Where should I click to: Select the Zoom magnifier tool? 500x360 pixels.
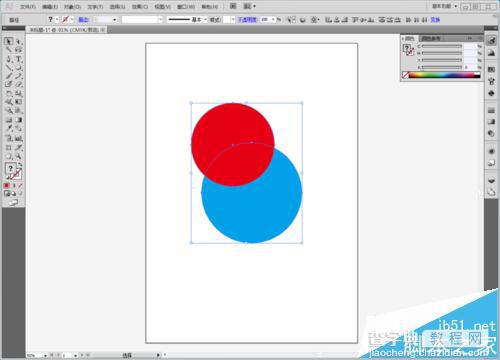(19, 156)
